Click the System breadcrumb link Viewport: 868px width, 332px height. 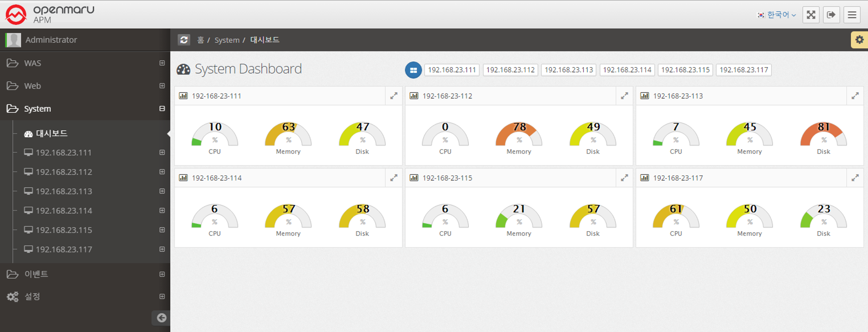[x=226, y=40]
